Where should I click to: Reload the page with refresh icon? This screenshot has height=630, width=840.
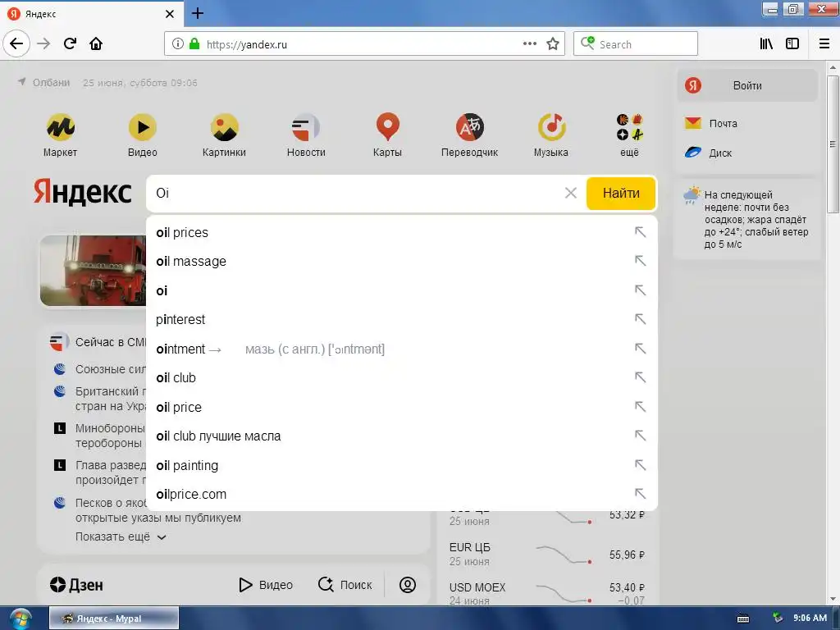tap(70, 43)
